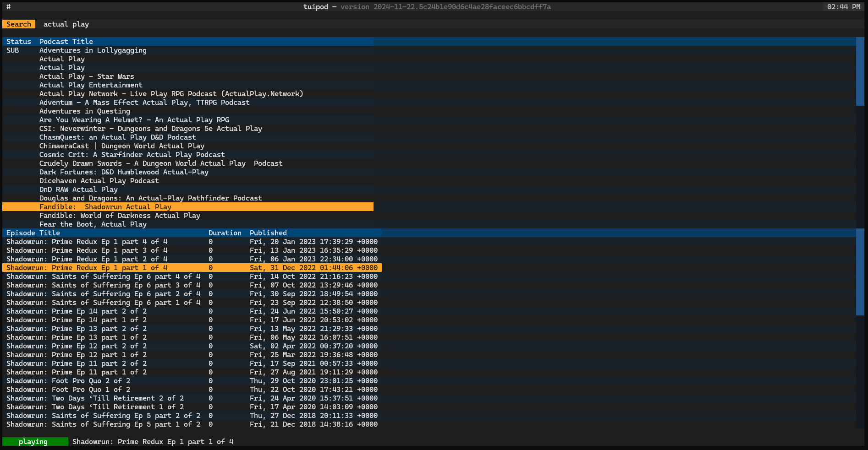Select episode Prime Ep 14 part 2 of 2
Viewport: 868px width, 450px height.
(192, 311)
